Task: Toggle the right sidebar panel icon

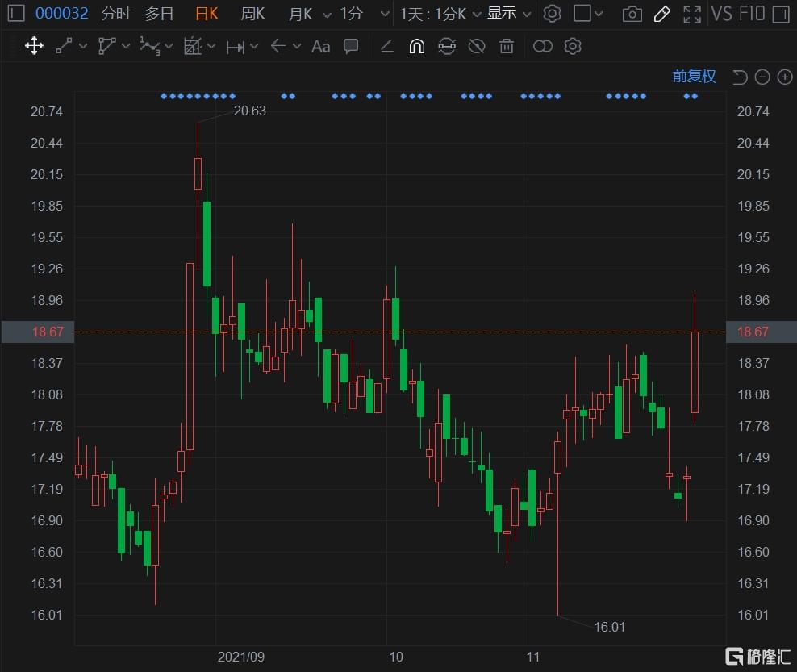Action: [780, 14]
